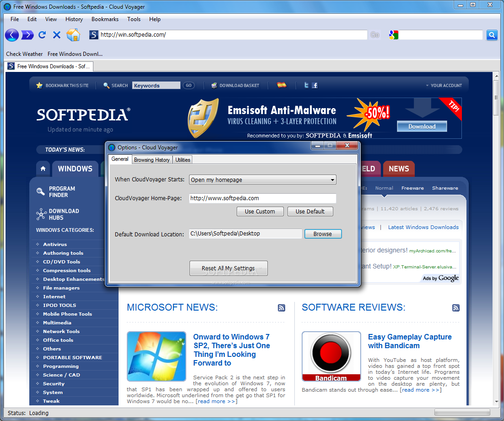Viewport: 504px width, 421px height.
Task: Click the Download Hubs network icon
Action: point(41,214)
